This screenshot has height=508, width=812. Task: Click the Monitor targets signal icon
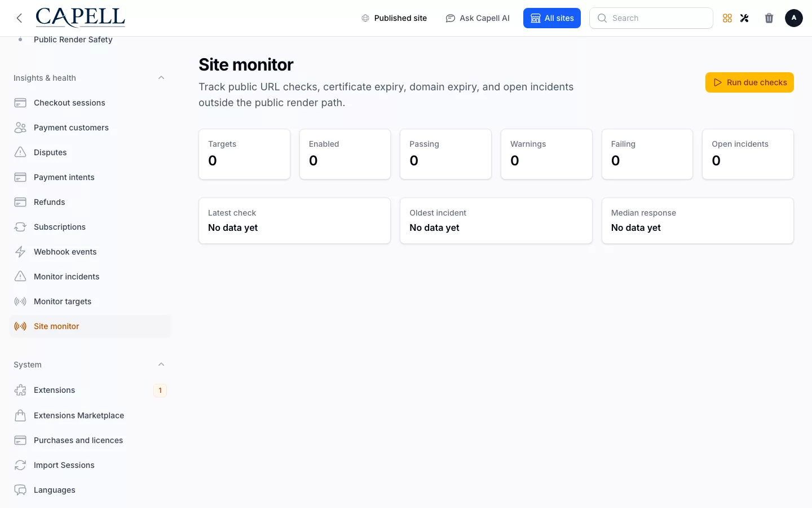20,301
